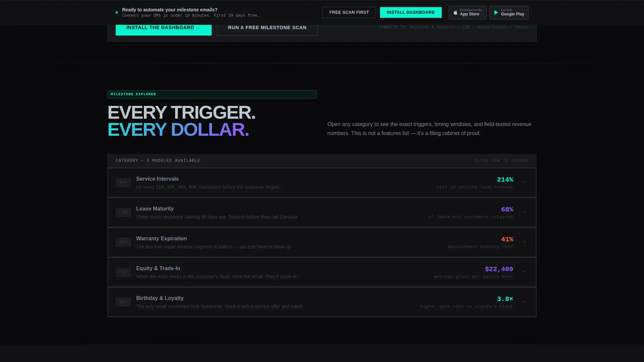Expand the Lease Maturity row chevron
This screenshot has height=362, width=644.
point(525,212)
